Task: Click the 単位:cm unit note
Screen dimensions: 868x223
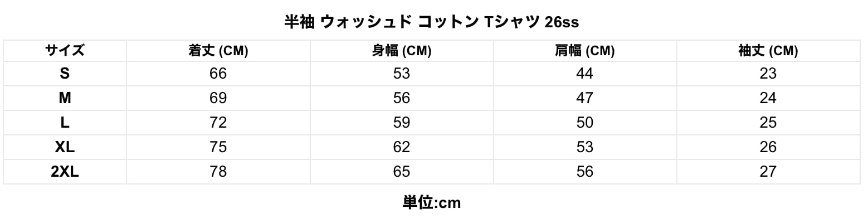Action: 432,203
